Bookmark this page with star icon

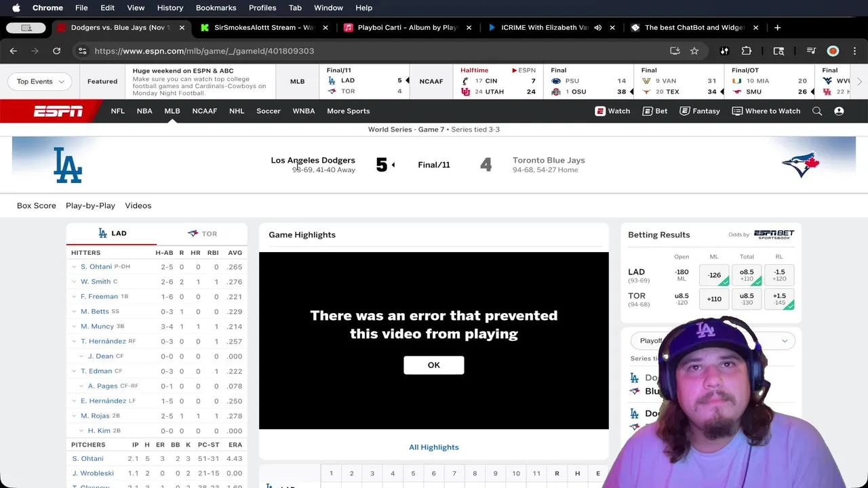coord(694,51)
